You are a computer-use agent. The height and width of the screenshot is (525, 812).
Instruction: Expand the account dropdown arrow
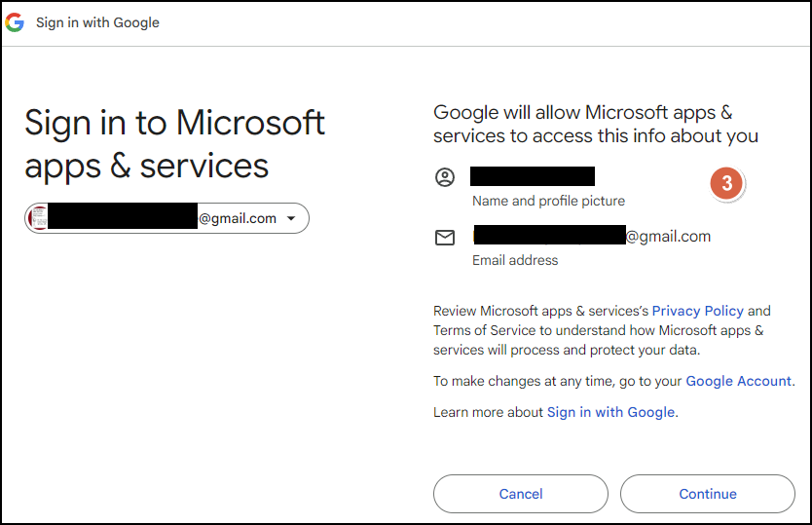[x=291, y=218]
